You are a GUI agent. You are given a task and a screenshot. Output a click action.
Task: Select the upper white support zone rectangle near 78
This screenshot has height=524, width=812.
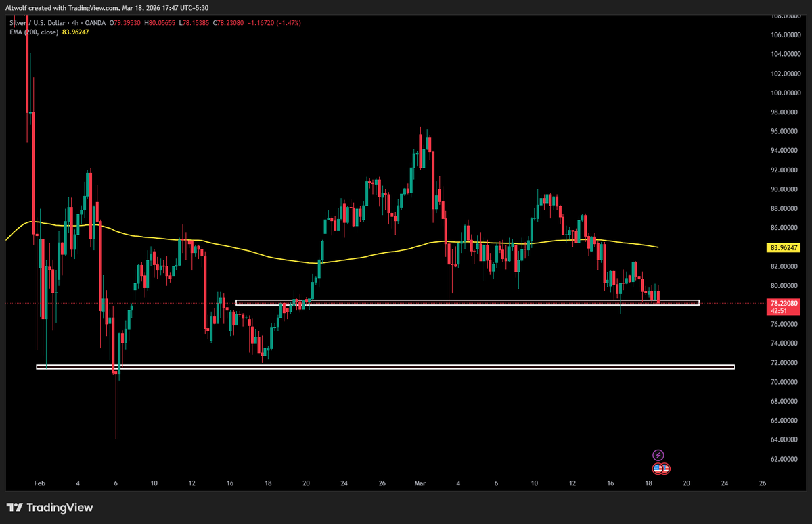(x=467, y=302)
